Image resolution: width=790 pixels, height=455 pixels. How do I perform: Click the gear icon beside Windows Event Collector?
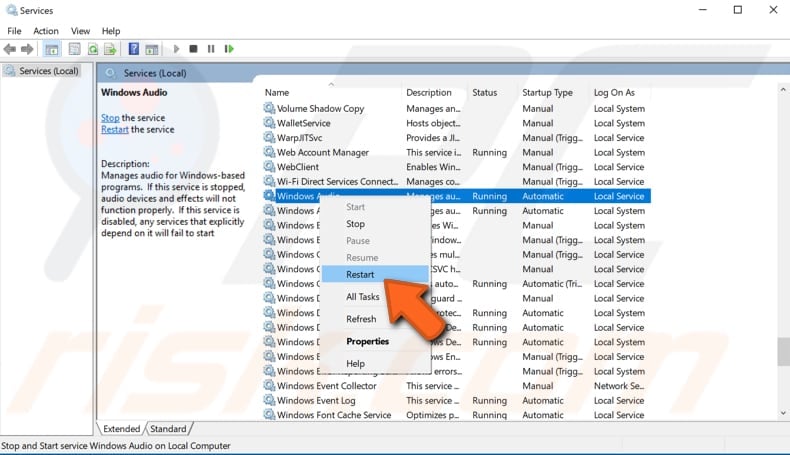tap(269, 385)
